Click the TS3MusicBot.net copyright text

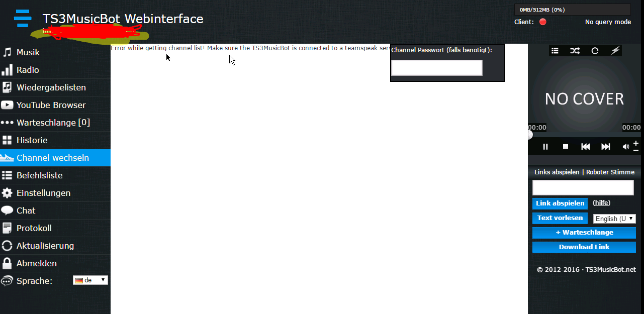(586, 270)
